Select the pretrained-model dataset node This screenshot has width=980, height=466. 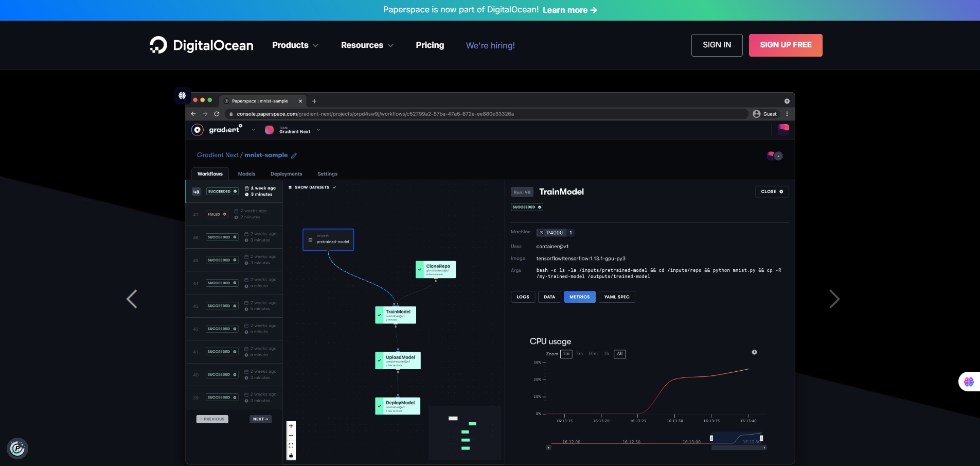tap(328, 240)
